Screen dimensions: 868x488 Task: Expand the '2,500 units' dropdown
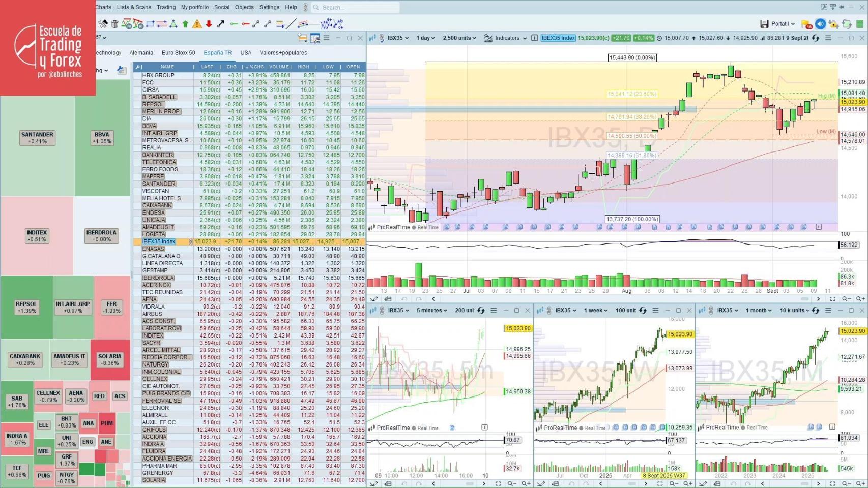click(x=457, y=38)
